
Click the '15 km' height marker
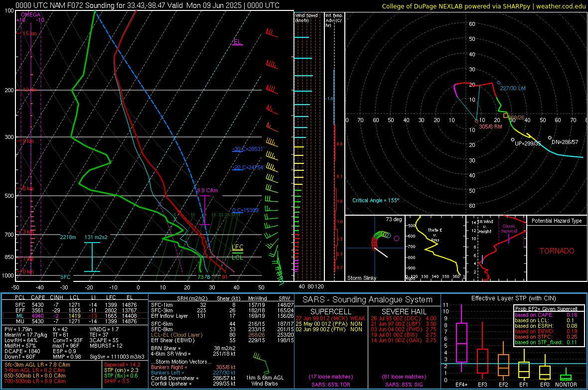tap(29, 33)
